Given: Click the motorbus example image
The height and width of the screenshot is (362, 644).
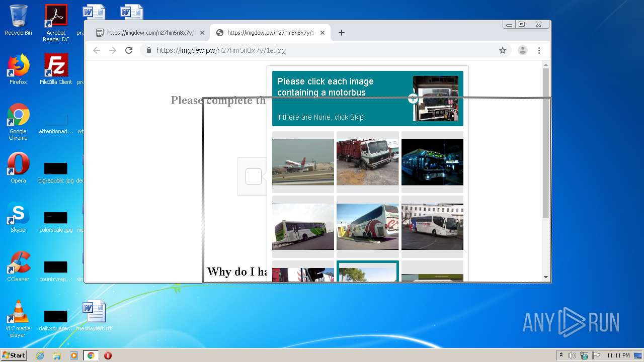Looking at the screenshot, I should point(436,99).
